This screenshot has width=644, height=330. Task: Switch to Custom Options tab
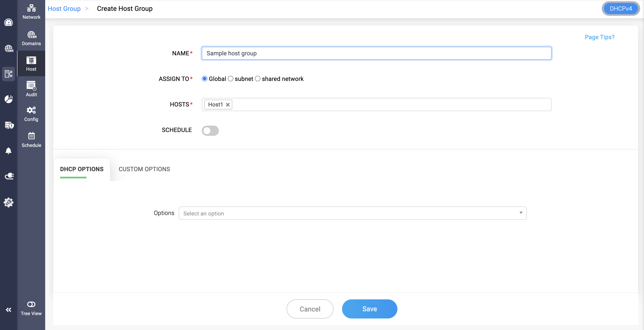click(144, 169)
